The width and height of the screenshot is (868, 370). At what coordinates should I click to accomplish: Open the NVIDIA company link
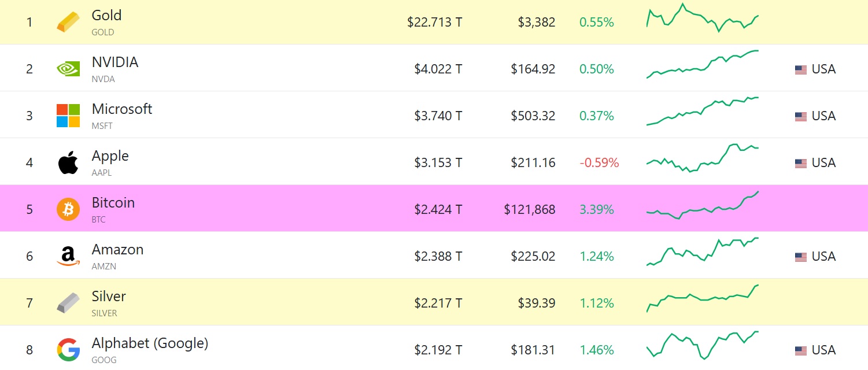[x=115, y=62]
